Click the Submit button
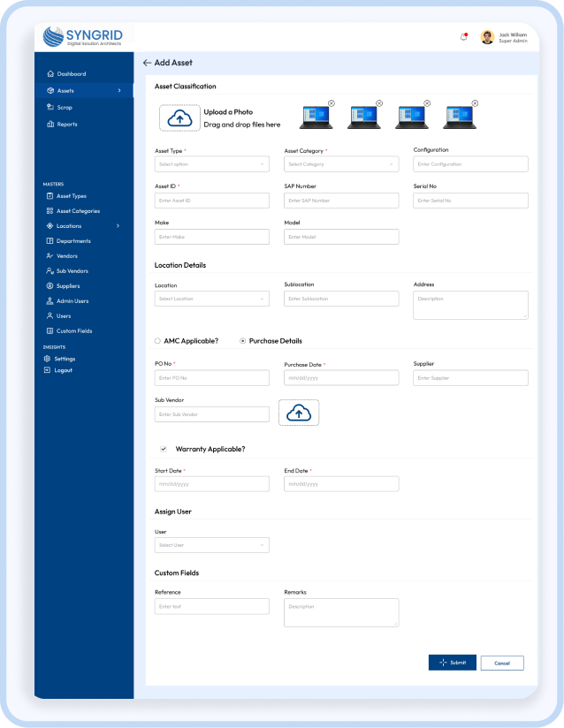 point(453,663)
